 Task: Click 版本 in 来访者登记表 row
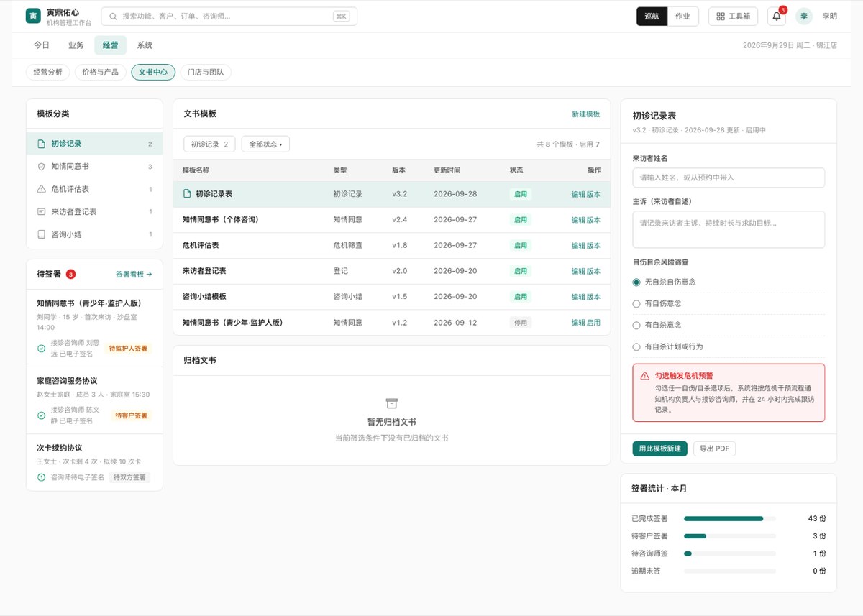click(593, 271)
